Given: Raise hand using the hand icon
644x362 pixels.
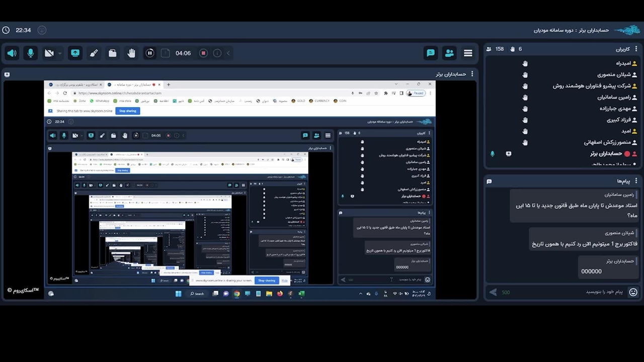Looking at the screenshot, I should click(131, 53).
